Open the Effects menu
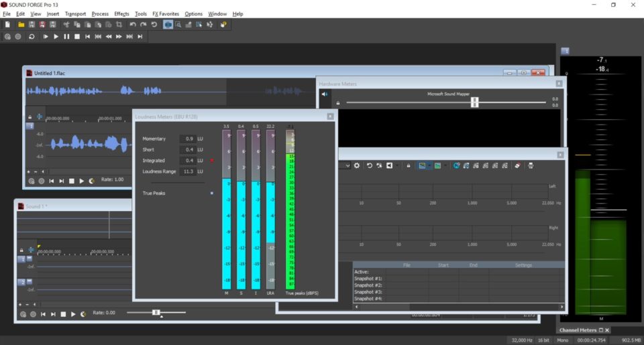 click(121, 14)
